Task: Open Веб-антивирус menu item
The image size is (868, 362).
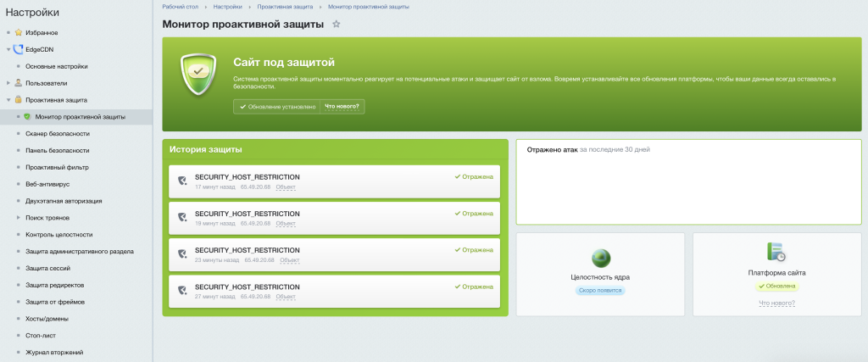Action: (47, 184)
